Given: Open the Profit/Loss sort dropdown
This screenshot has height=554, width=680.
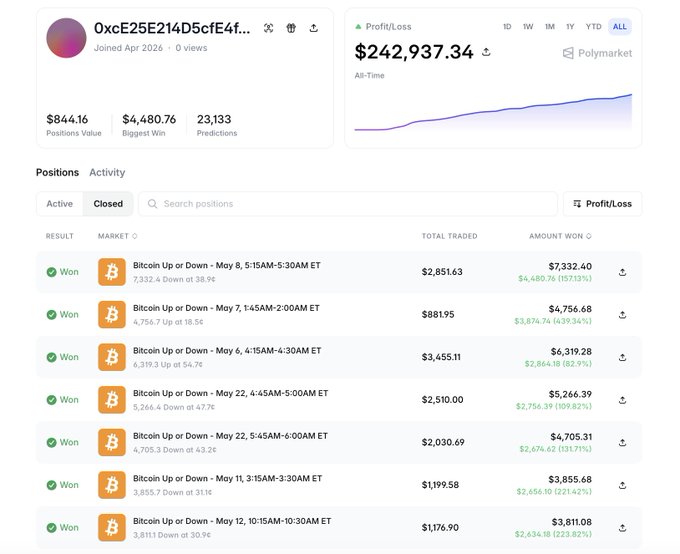Looking at the screenshot, I should pyautogui.click(x=602, y=203).
